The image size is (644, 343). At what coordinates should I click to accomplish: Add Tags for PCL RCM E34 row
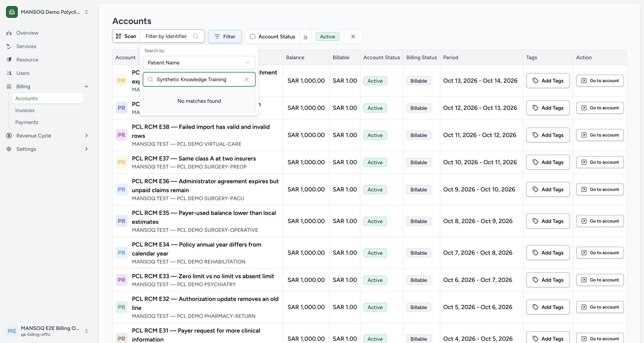(x=548, y=253)
